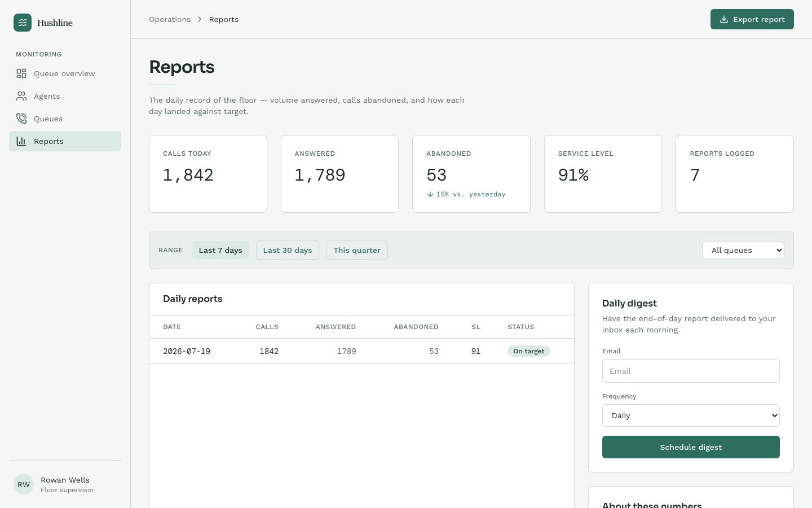Viewport: 812px width, 508px height.
Task: Click the Daily reports heading
Action: [x=193, y=299]
